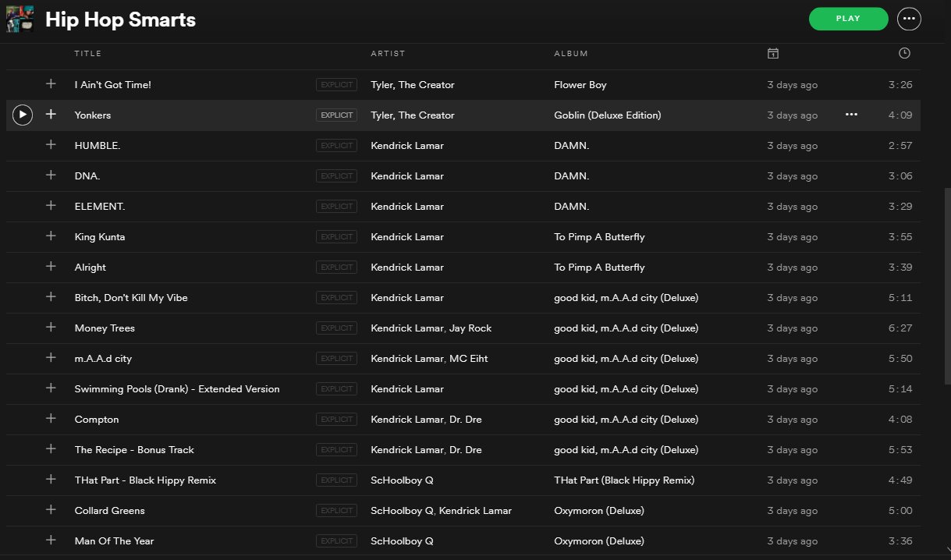Add ELEMENT. to your library

[x=51, y=205]
